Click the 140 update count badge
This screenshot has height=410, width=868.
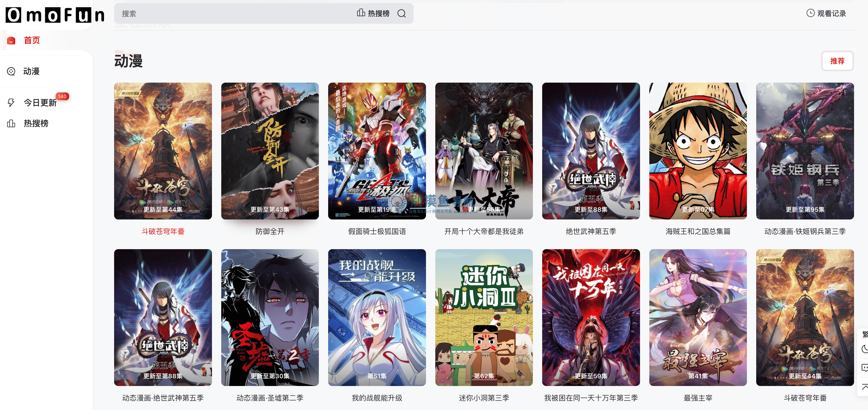pos(62,96)
